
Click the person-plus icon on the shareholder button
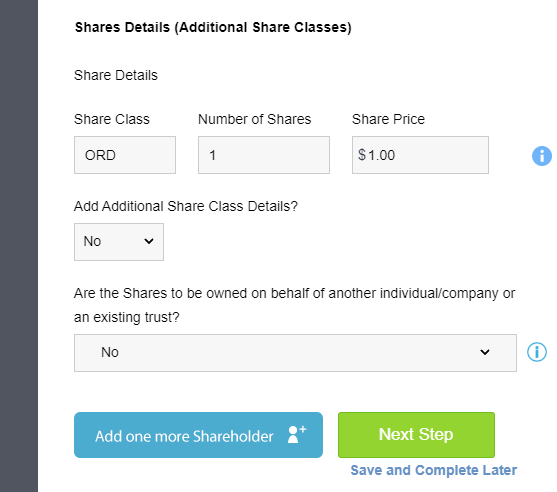[x=297, y=434]
